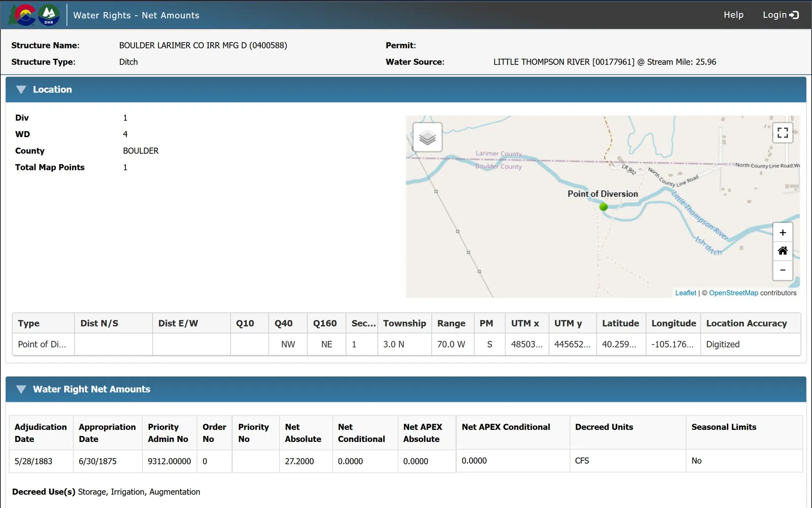Image resolution: width=812 pixels, height=508 pixels.
Task: Click the Colorado state logo
Action: click(23, 15)
